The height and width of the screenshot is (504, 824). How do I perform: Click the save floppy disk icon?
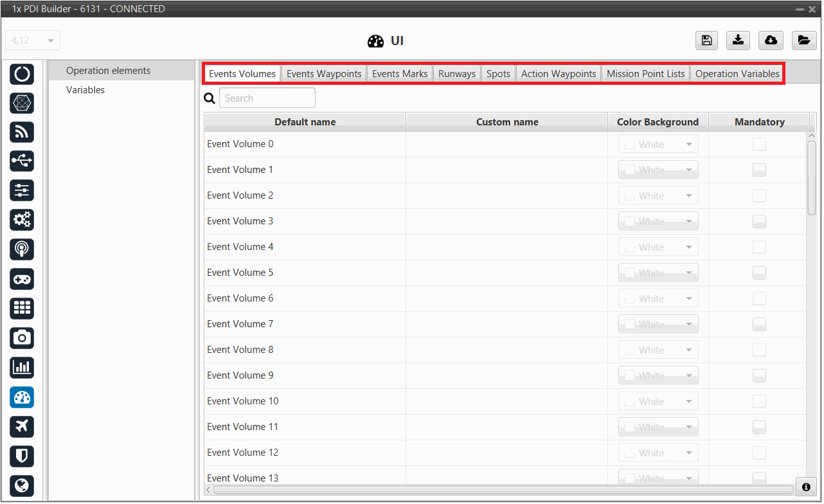706,40
